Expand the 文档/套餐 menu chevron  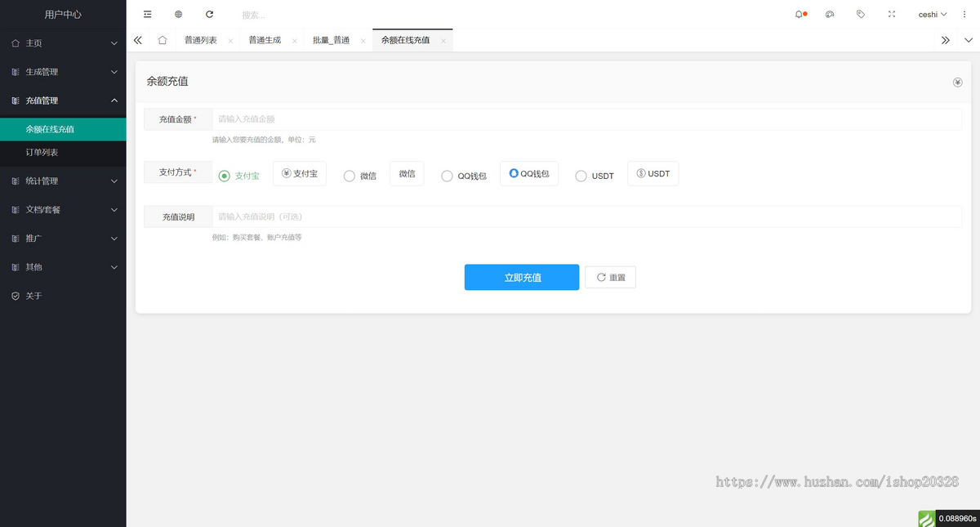(114, 209)
